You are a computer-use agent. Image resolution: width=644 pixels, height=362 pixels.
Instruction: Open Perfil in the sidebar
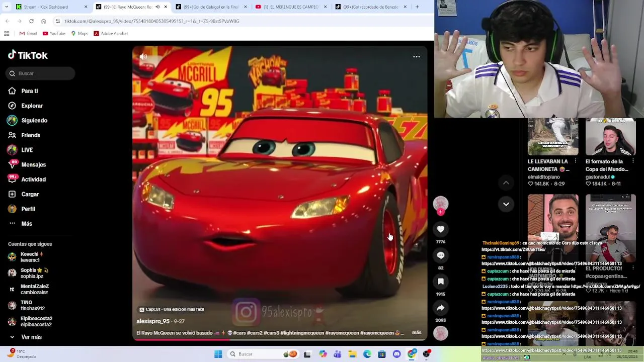(28, 209)
